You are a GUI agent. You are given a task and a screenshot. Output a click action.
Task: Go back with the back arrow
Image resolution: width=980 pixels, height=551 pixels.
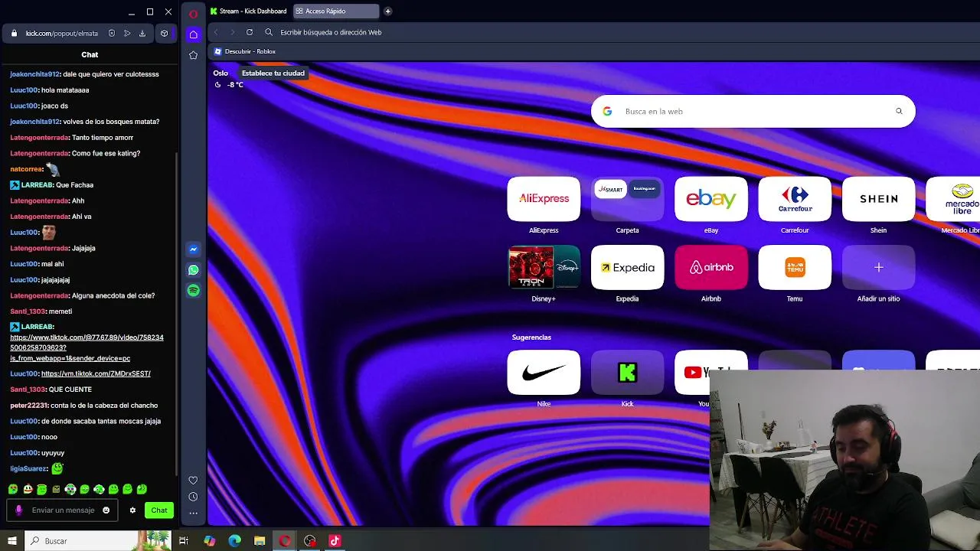pyautogui.click(x=216, y=32)
